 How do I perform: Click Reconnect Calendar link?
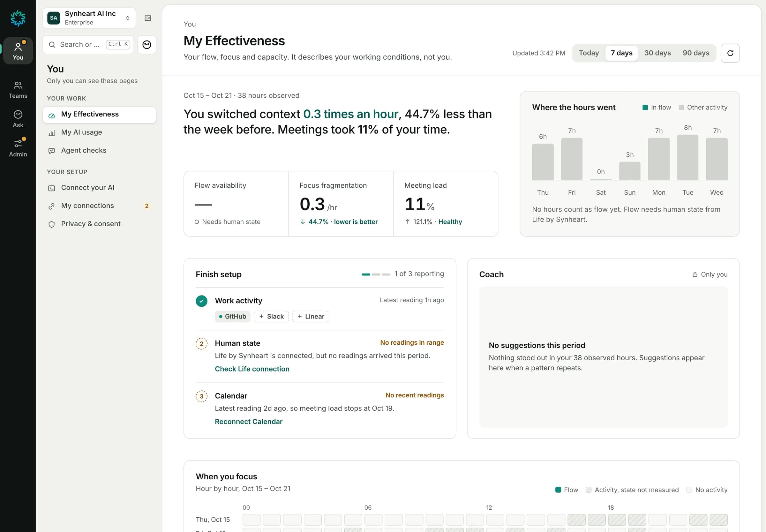[248, 422]
